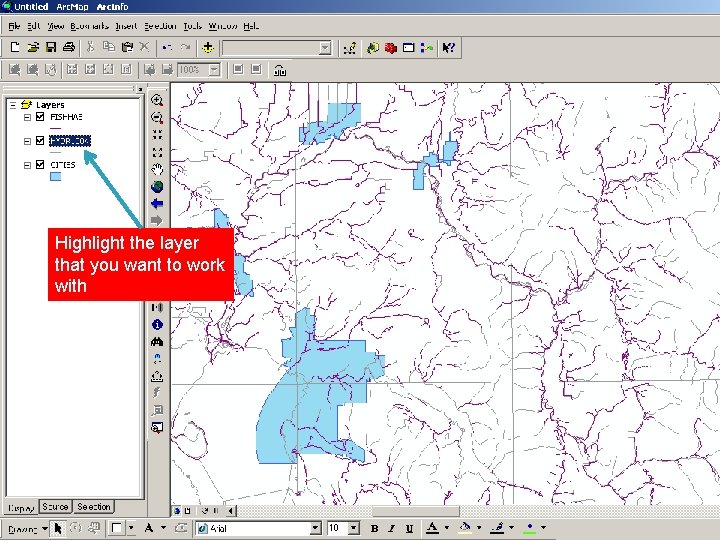The width and height of the screenshot is (720, 540).
Task: Toggle bold text formatting
Action: 374,529
